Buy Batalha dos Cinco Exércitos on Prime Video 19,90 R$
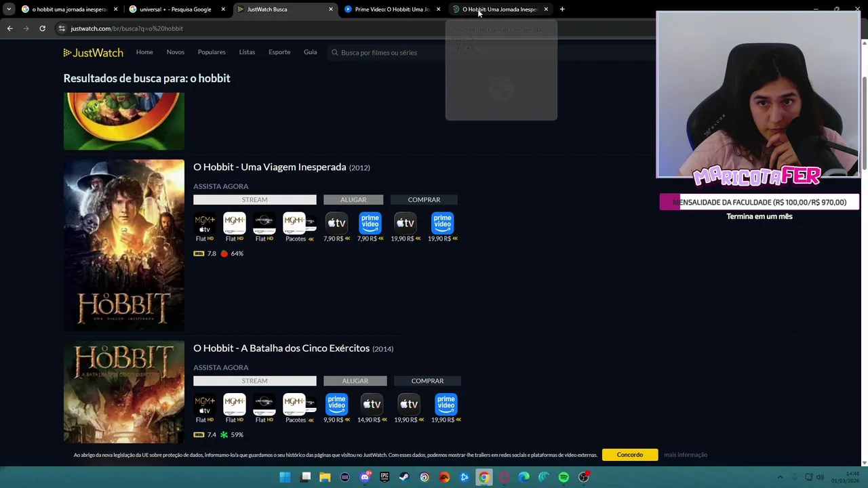868x488 pixels. point(446,404)
